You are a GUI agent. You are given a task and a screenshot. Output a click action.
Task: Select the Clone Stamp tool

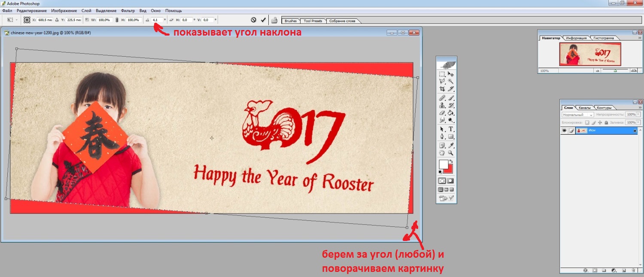tap(442, 105)
